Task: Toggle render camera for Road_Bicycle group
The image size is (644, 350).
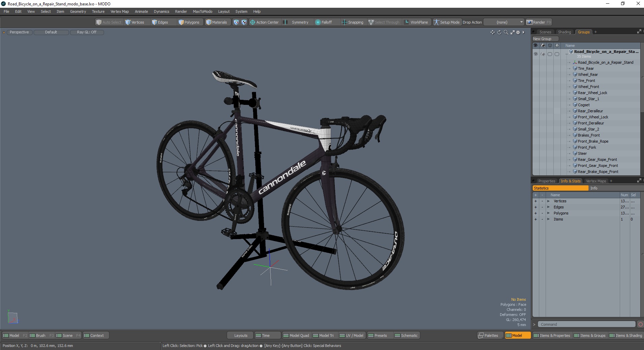Action: [543, 54]
